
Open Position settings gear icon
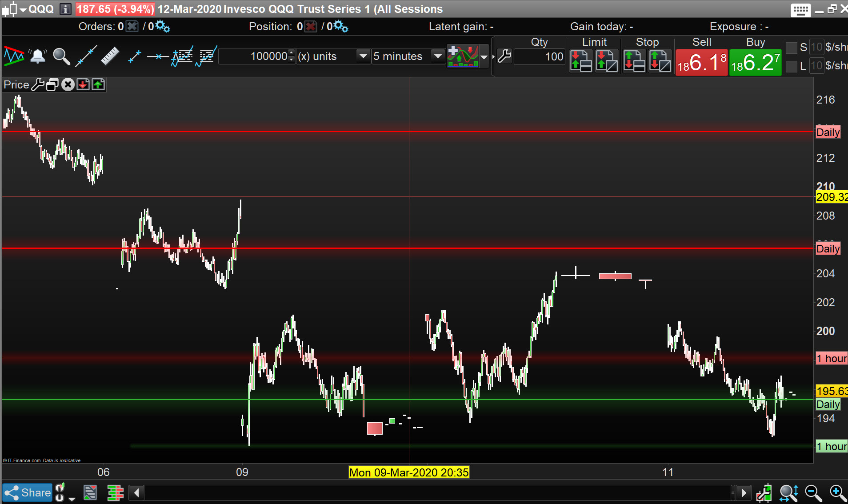341,27
